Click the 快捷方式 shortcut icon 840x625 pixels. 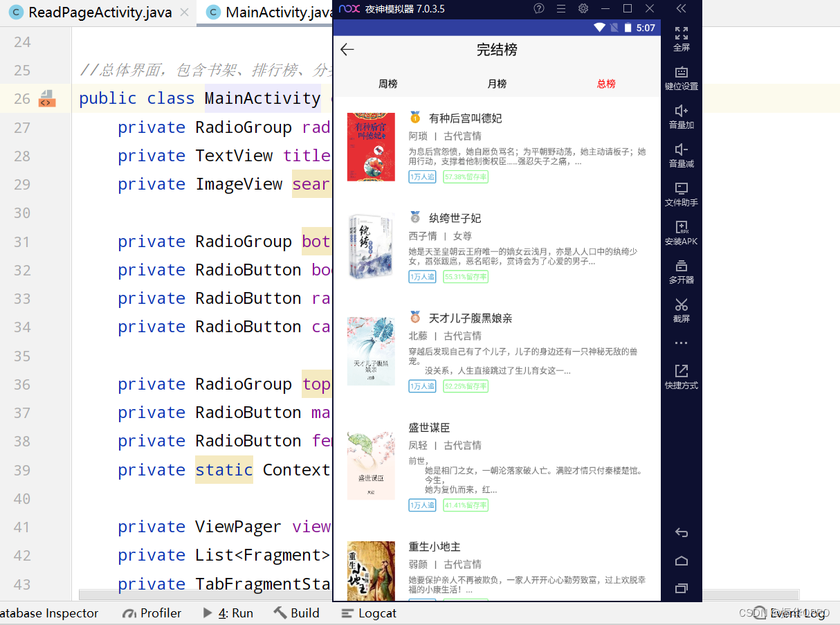[682, 371]
